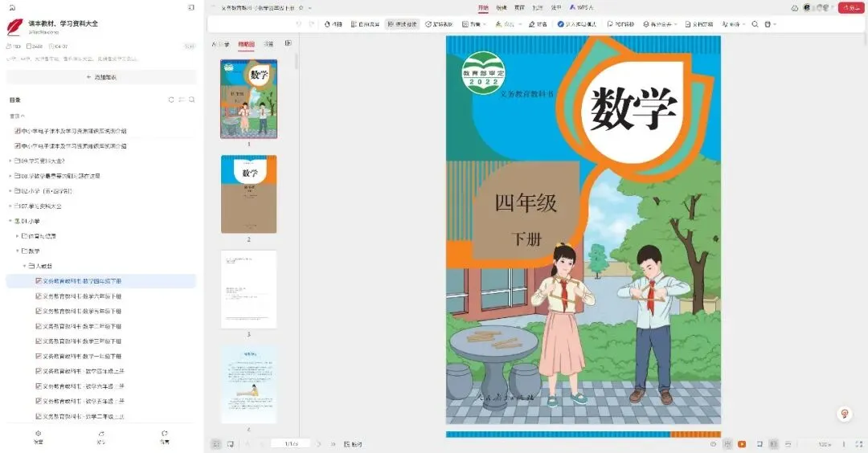This screenshot has height=453, width=868.
Task: Toggle the two-page view mode
Action: pyautogui.click(x=773, y=444)
